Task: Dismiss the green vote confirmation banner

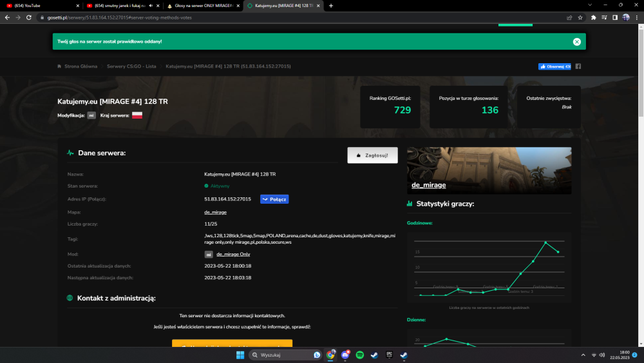Action: [x=576, y=41]
